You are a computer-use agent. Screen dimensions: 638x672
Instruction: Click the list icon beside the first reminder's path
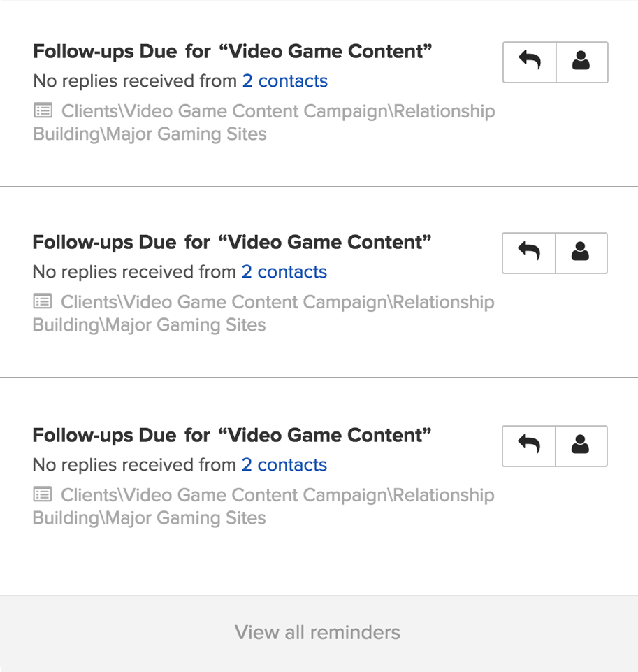click(43, 111)
